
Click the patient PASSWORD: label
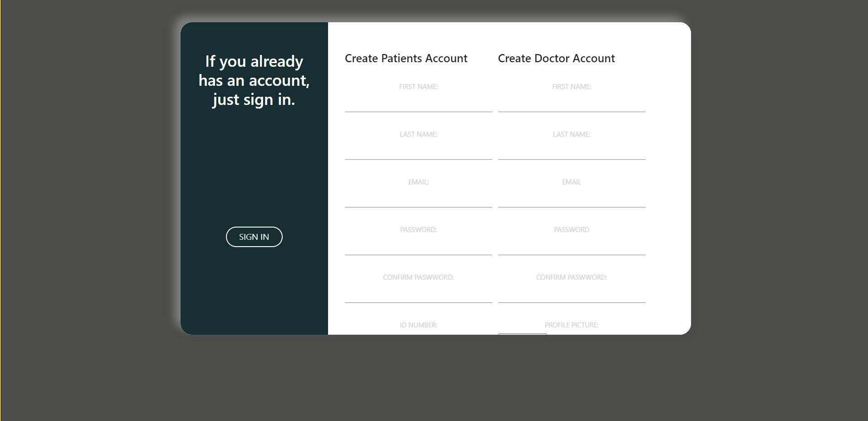[x=418, y=230]
